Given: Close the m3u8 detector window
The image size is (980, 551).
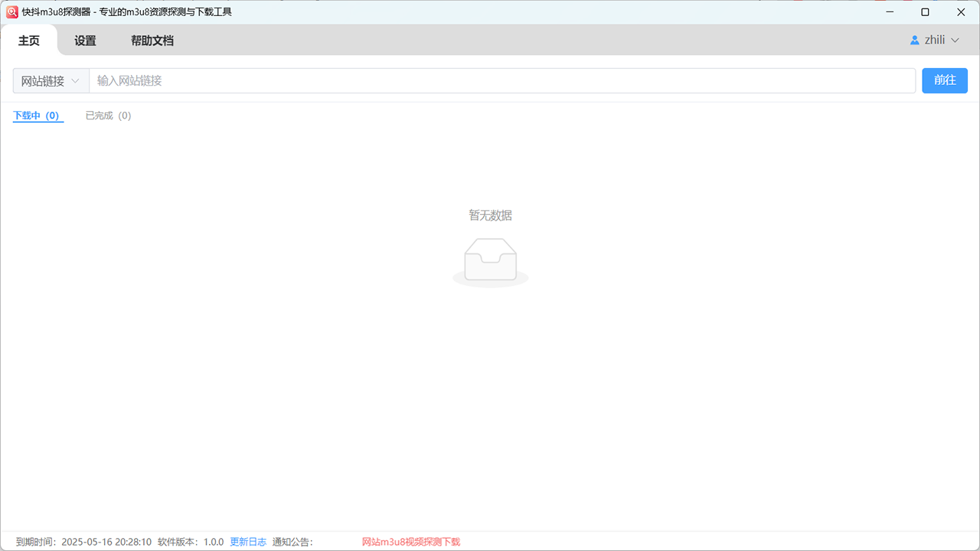Looking at the screenshot, I should [961, 12].
